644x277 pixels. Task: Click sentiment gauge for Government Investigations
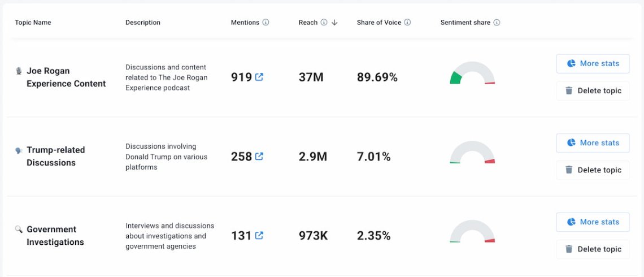coord(472,231)
